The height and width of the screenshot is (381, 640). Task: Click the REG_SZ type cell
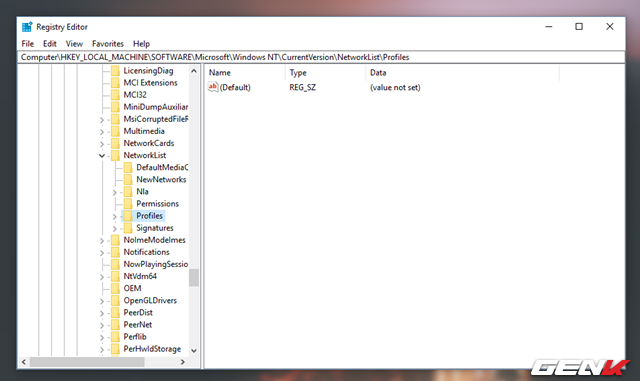[x=302, y=87]
